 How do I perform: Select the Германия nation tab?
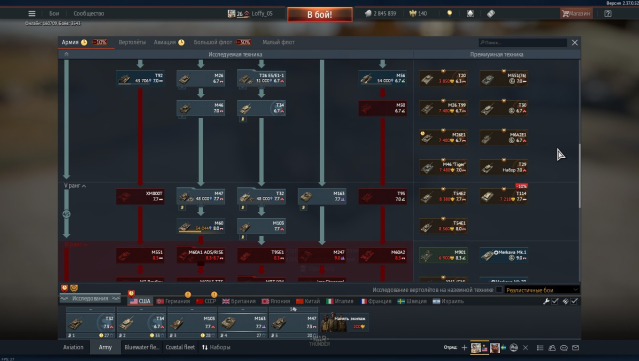coord(173,301)
